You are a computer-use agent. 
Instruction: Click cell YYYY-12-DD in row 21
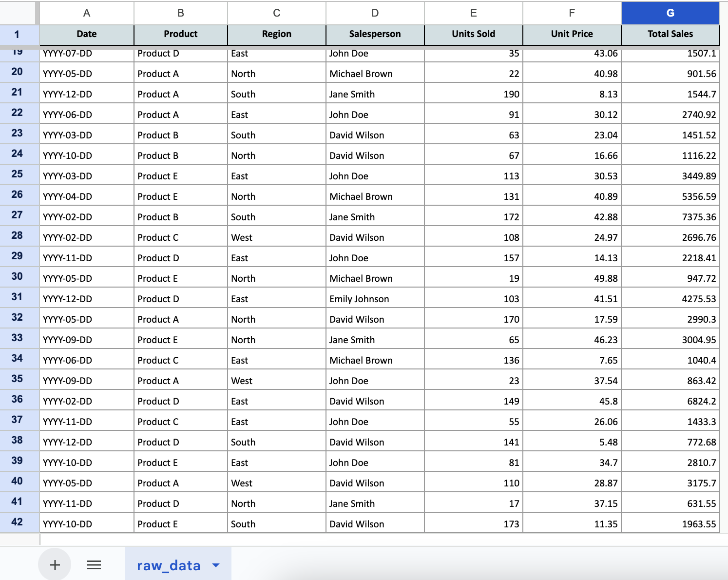(87, 94)
